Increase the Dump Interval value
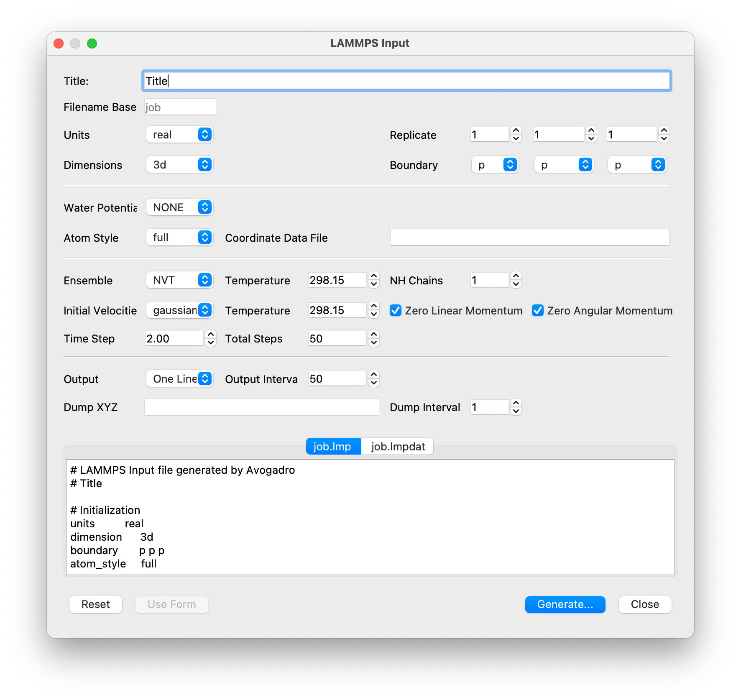Viewport: 741px width, 700px height. (516, 403)
